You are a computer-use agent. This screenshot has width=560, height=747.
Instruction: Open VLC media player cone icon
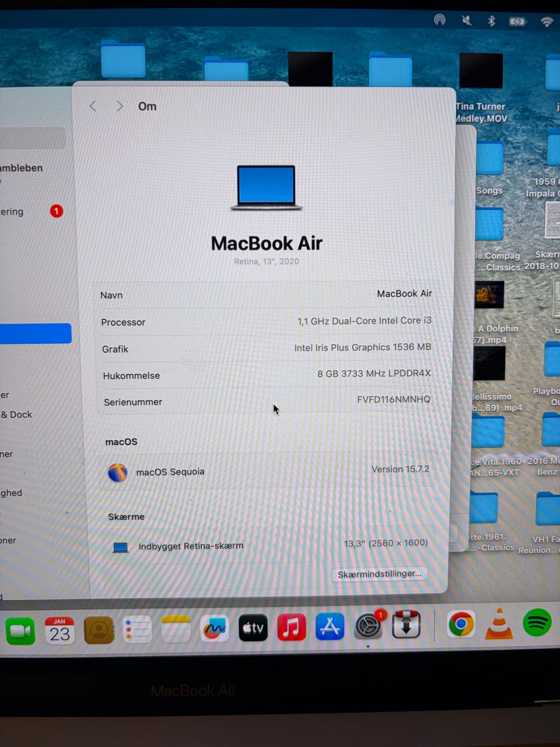point(499,624)
